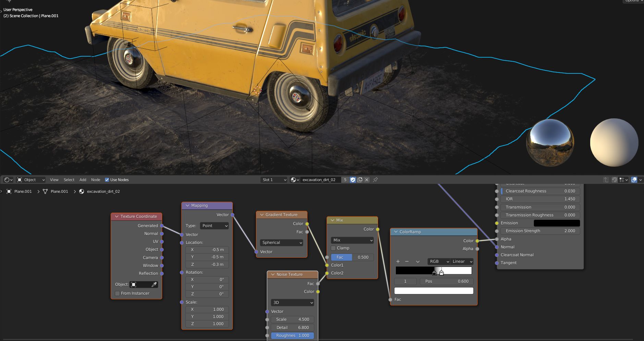Click the pin material toggle icon
Screen dimensions: 644x341
(375, 180)
